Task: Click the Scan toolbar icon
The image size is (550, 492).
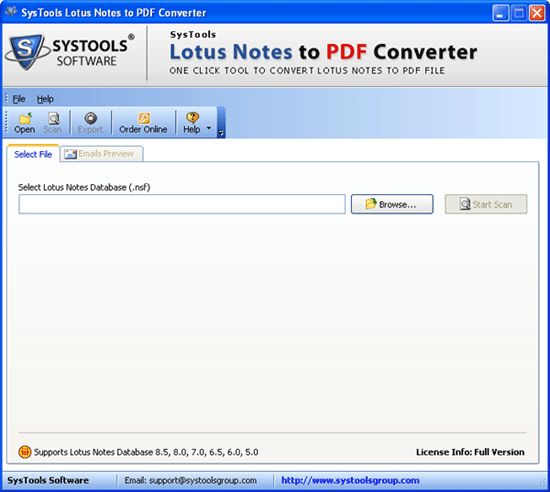Action: tap(53, 123)
